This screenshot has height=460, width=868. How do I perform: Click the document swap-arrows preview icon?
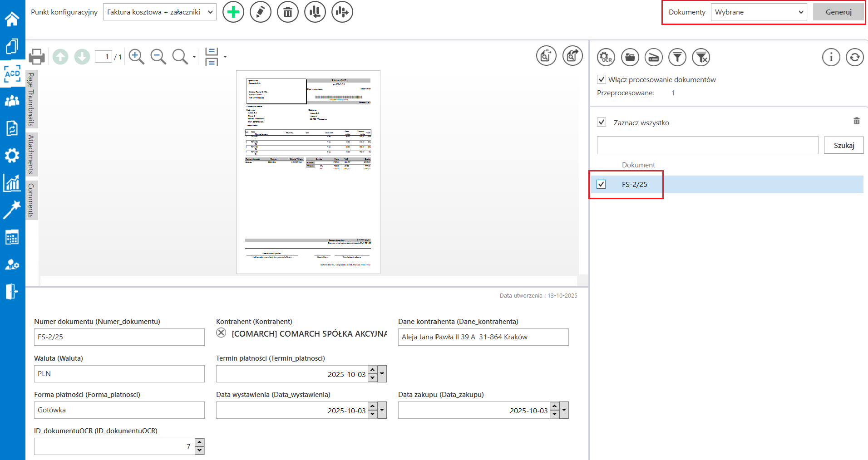(546, 56)
